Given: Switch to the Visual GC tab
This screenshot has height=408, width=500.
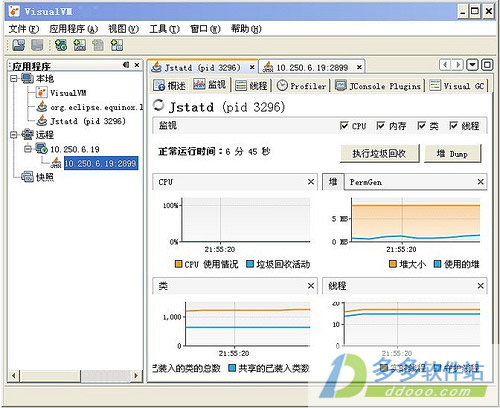Looking at the screenshot, I should (457, 86).
